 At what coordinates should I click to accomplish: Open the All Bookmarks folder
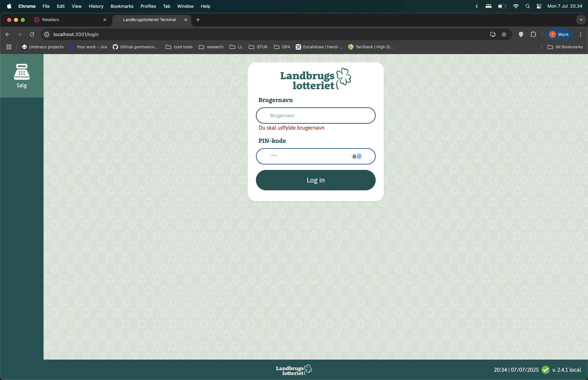565,47
